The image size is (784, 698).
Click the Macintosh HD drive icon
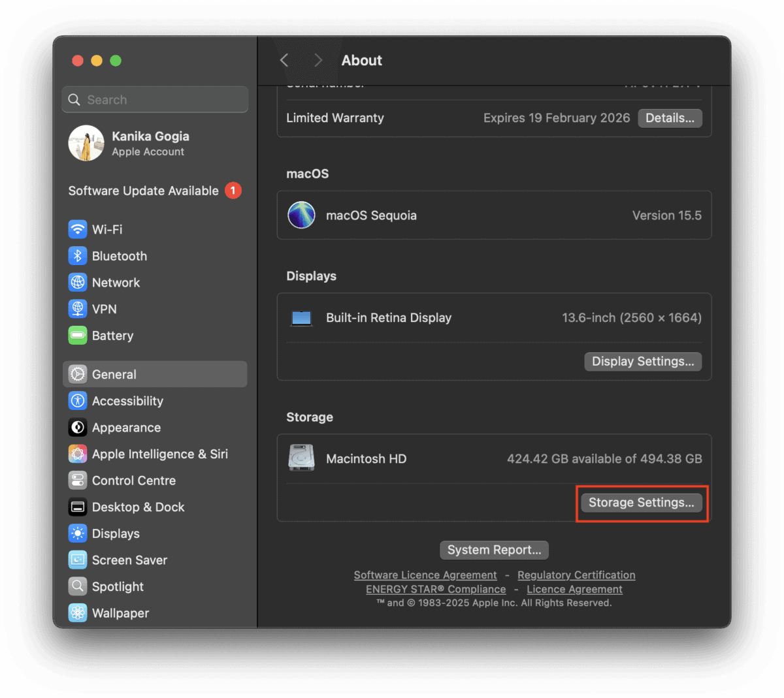[302, 458]
